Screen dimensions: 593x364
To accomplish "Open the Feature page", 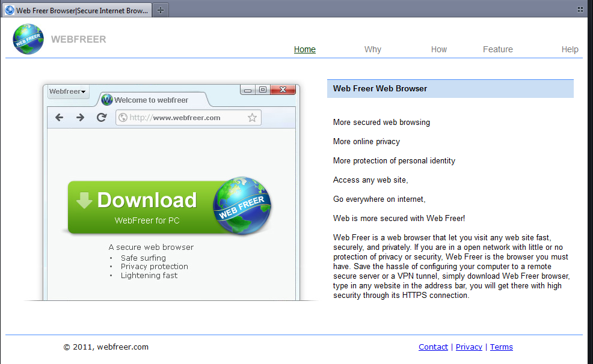I will tap(497, 49).
